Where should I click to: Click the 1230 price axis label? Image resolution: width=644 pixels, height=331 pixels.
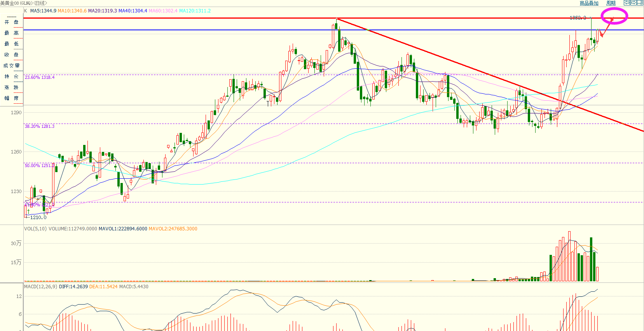[x=16, y=192]
